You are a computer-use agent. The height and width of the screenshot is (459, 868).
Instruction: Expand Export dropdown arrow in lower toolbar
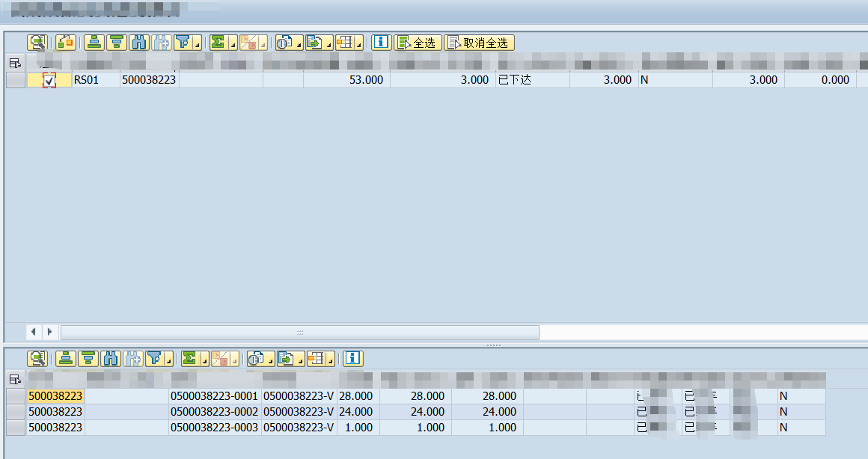point(300,360)
